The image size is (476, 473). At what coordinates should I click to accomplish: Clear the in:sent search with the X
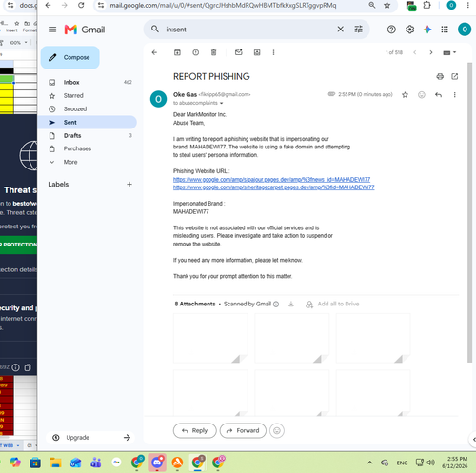tap(340, 30)
